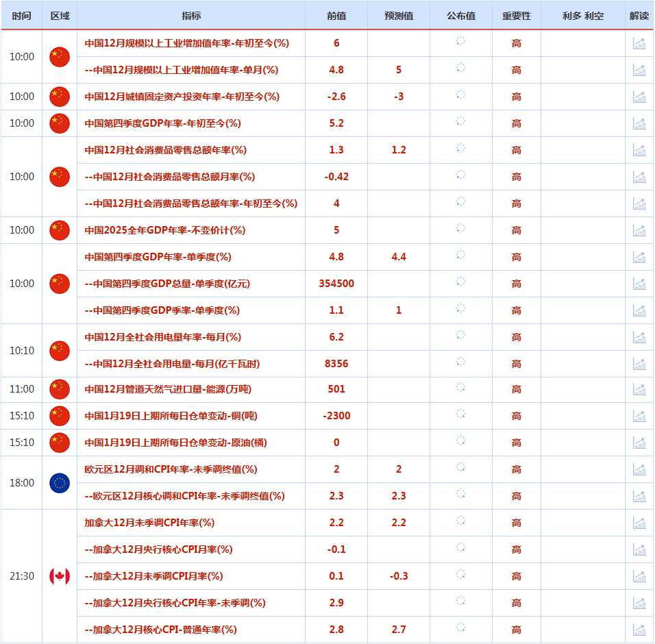This screenshot has width=655, height=644.
Task: Open 中国12月规模以上工业增加值年率-年初至今(%) indicator
Action: (187, 43)
